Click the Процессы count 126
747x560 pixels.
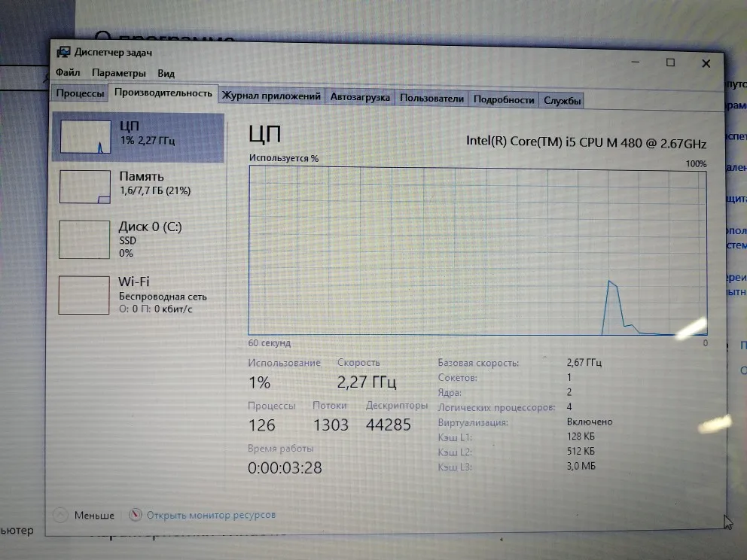(x=261, y=425)
